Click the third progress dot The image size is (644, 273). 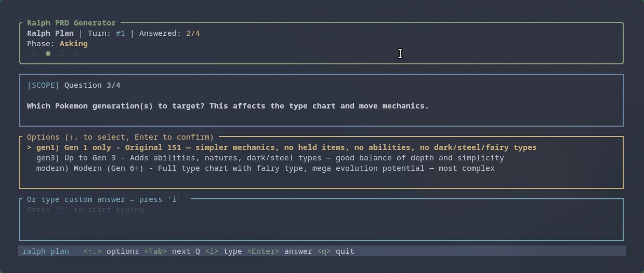coord(62,53)
